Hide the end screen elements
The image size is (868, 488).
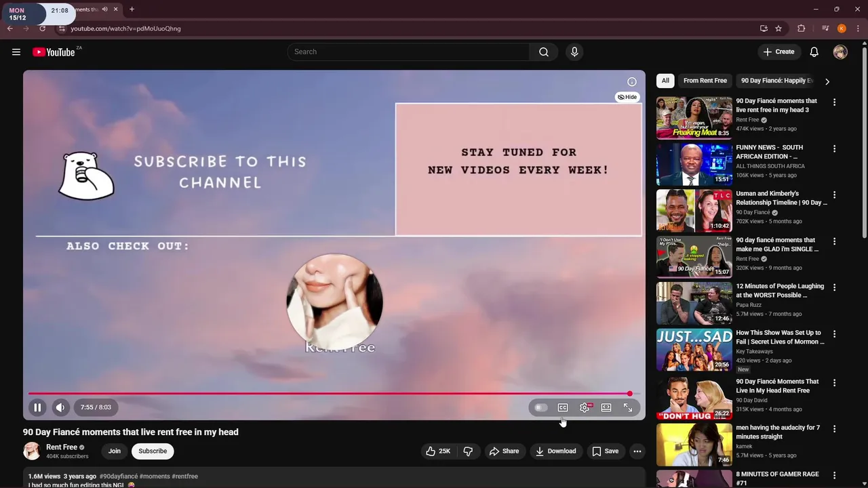click(627, 97)
